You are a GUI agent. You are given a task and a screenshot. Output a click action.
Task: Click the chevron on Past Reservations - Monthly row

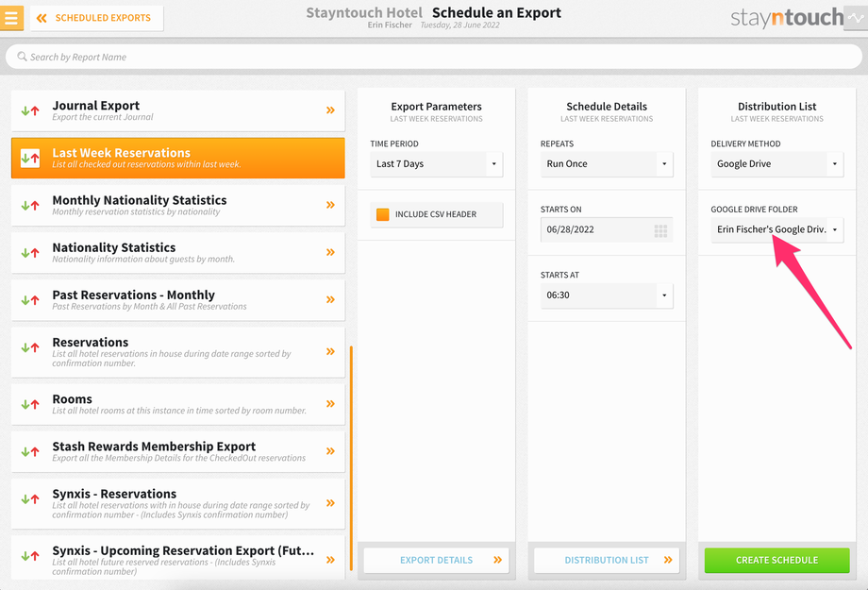[x=330, y=299]
